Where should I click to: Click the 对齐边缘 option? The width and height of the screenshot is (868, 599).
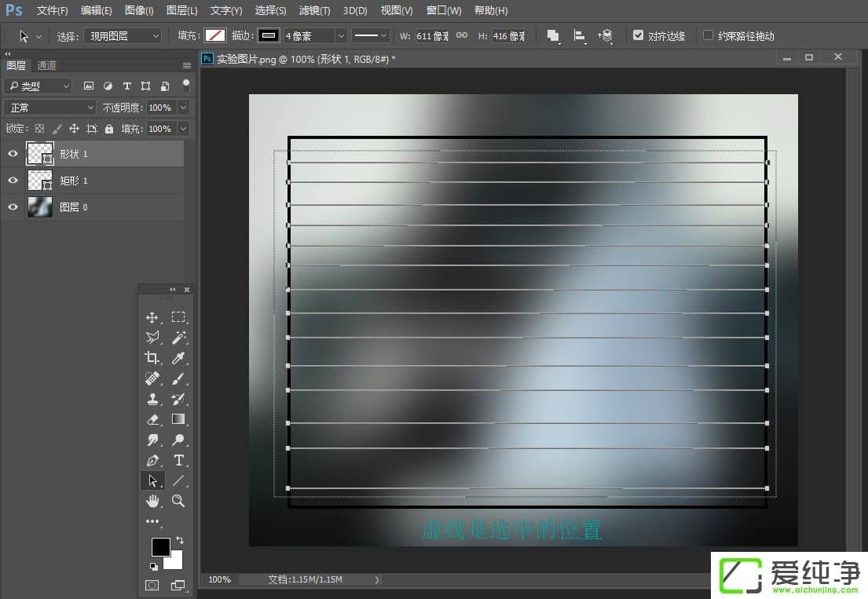tap(639, 35)
